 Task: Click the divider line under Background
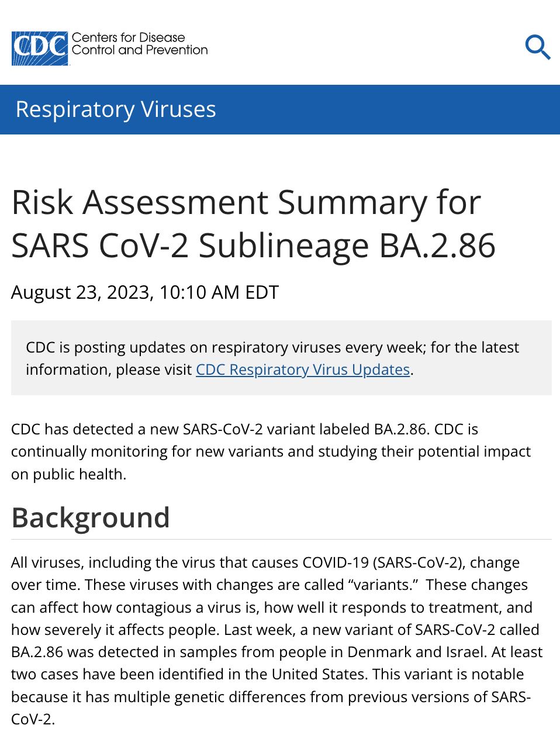coord(281,539)
